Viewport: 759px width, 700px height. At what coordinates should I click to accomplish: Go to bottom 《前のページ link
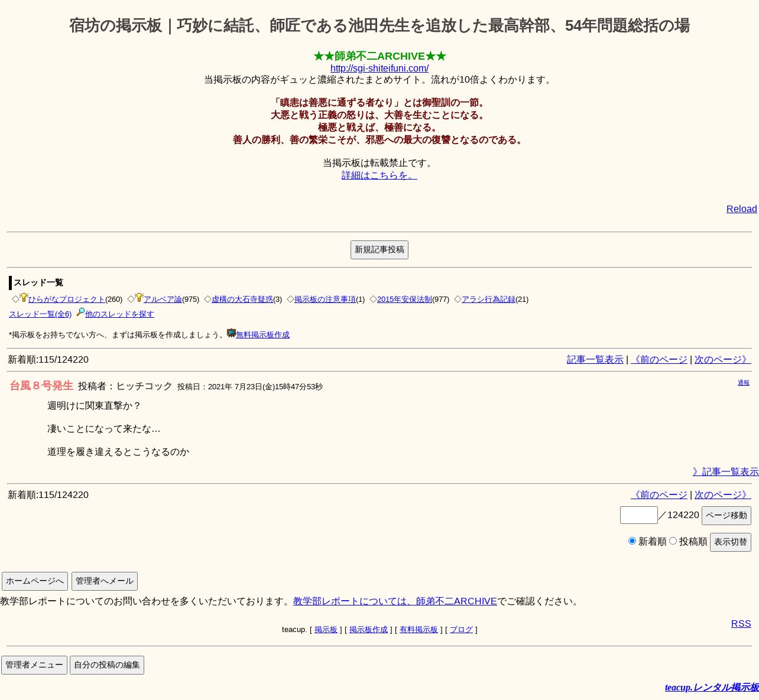coord(659,495)
